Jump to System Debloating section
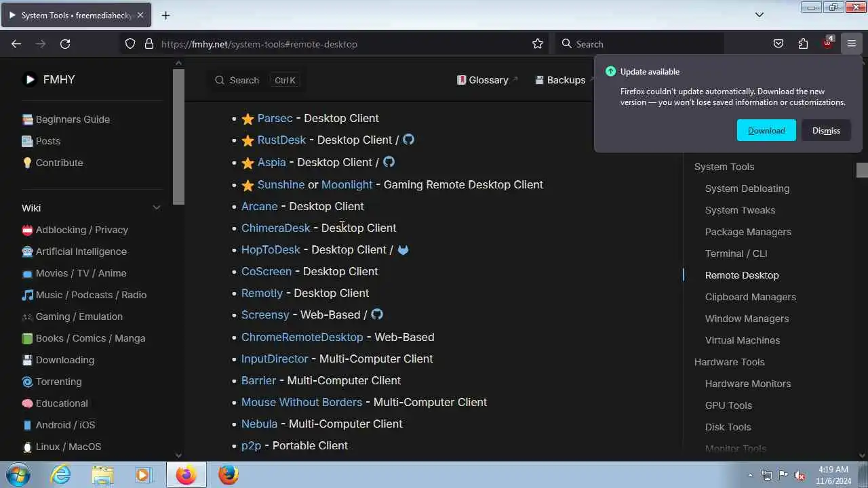Image resolution: width=868 pixels, height=488 pixels. 747,188
